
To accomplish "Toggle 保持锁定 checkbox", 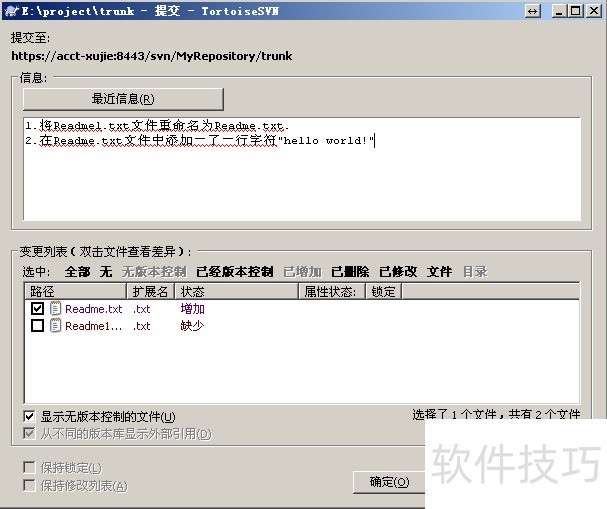I will [x=29, y=468].
